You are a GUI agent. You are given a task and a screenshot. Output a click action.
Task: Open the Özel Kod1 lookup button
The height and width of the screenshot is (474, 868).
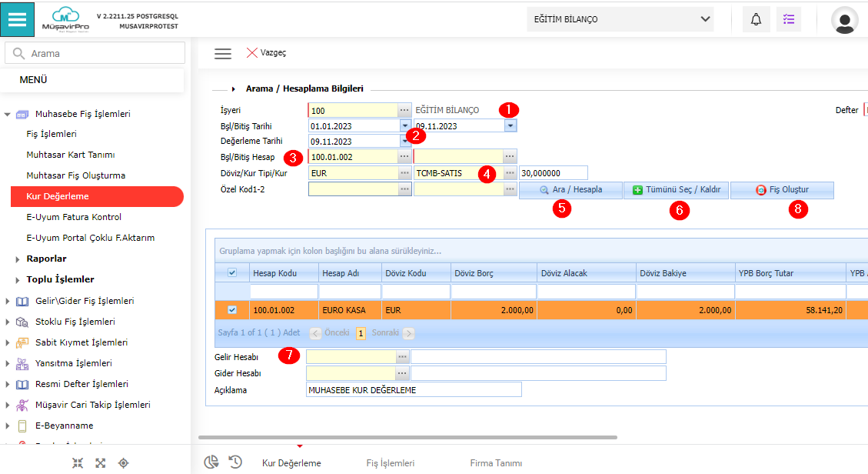(404, 189)
